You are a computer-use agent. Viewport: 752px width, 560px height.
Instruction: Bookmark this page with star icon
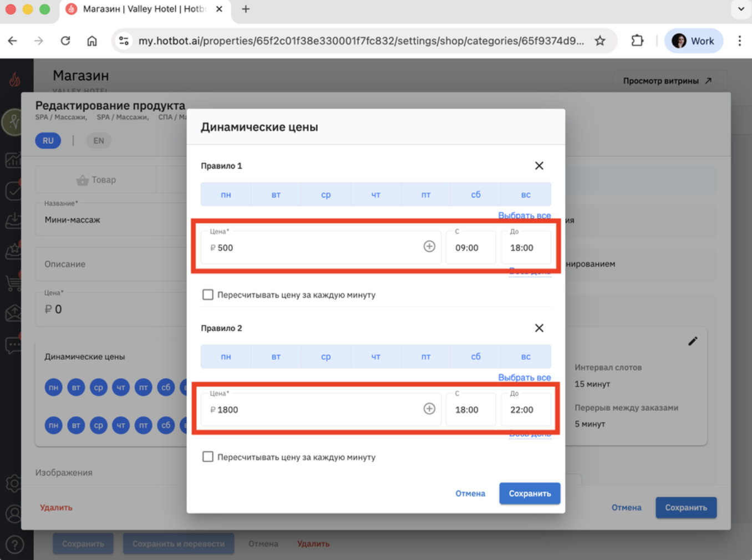(600, 40)
